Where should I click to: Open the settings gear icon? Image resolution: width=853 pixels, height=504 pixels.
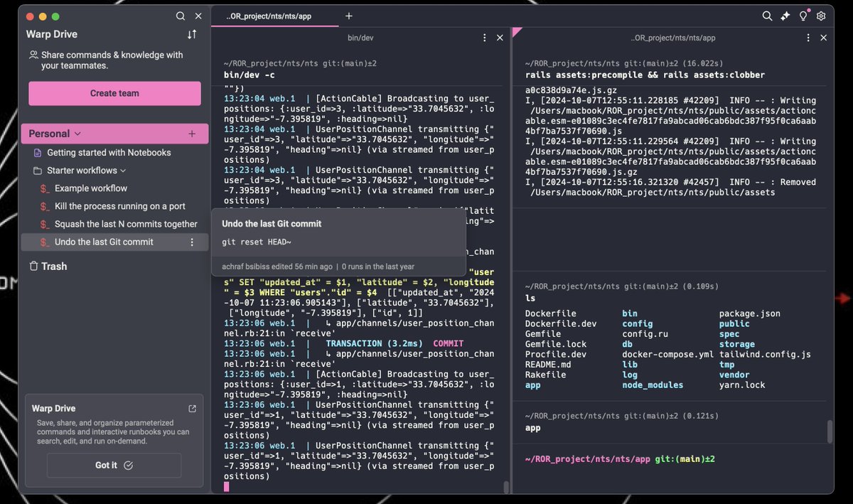click(x=822, y=16)
